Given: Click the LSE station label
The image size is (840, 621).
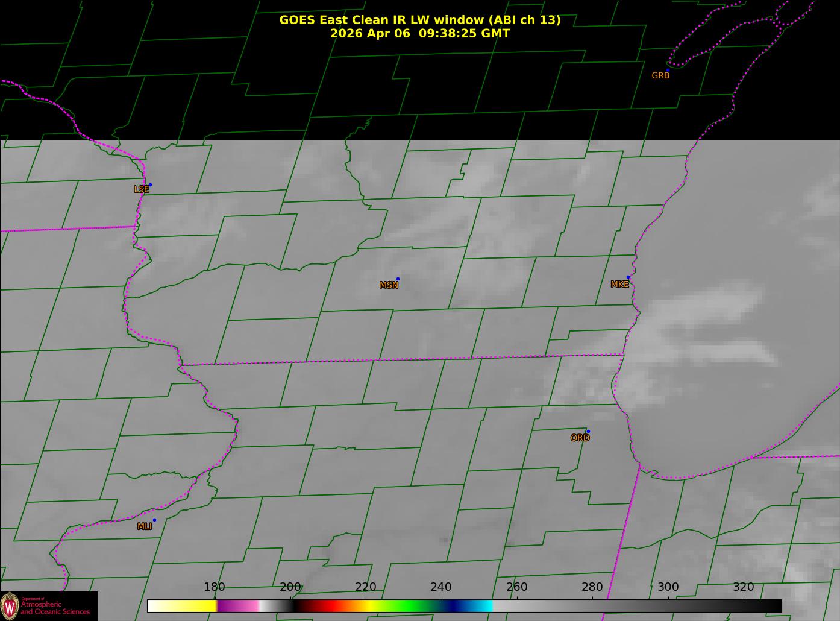Looking at the screenshot, I should tap(142, 189).
